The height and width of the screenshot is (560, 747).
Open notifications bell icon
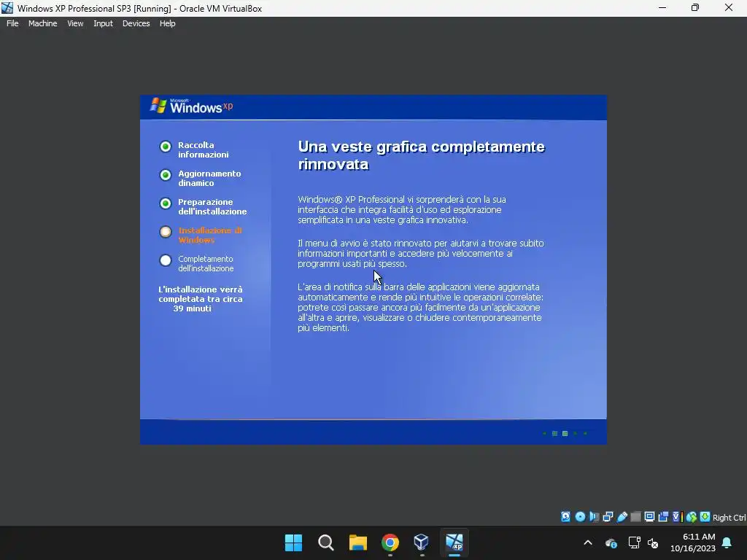tap(727, 542)
